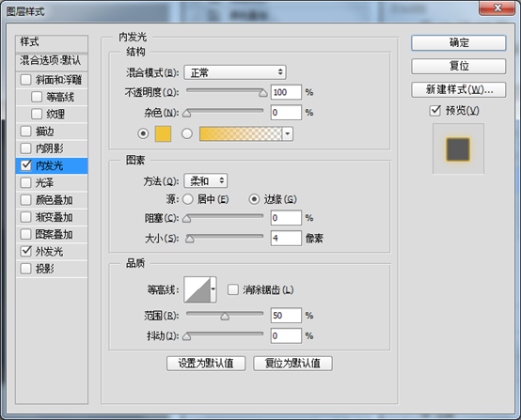Viewport: 521px width, 420px height.
Task: Expand the gradient picker dropdown arrow
Action: (x=288, y=133)
